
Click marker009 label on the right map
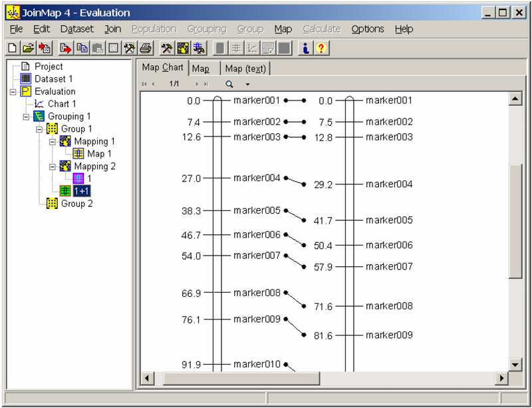pos(389,335)
